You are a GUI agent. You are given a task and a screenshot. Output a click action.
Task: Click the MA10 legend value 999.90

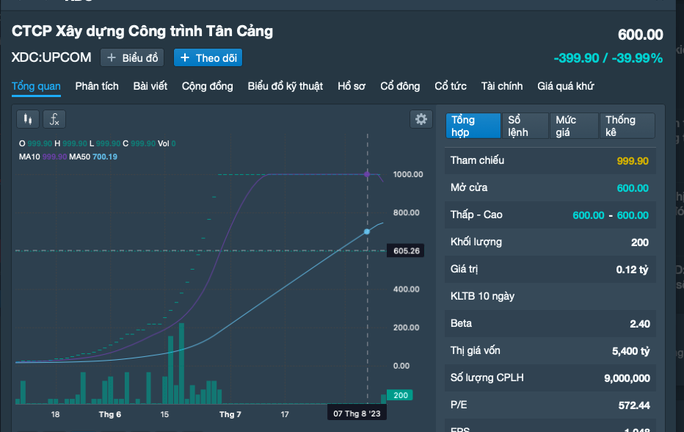[55, 157]
